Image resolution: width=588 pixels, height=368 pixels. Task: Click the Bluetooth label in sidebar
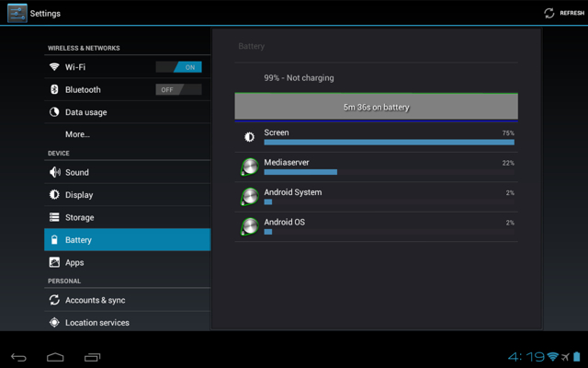tap(83, 90)
